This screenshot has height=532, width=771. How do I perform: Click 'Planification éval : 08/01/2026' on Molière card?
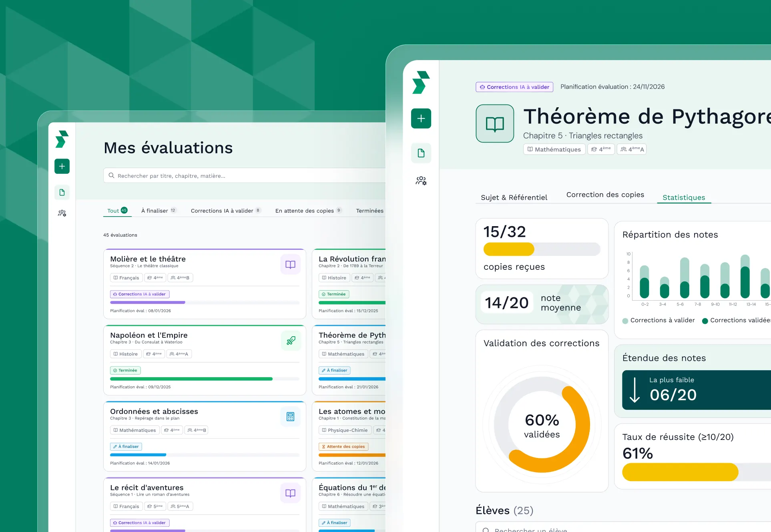141,311
